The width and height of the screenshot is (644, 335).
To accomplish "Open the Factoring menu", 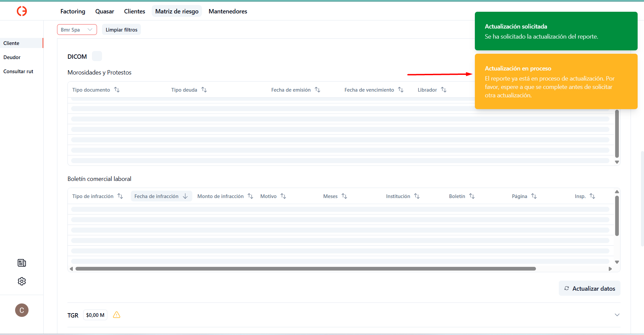I will click(73, 11).
